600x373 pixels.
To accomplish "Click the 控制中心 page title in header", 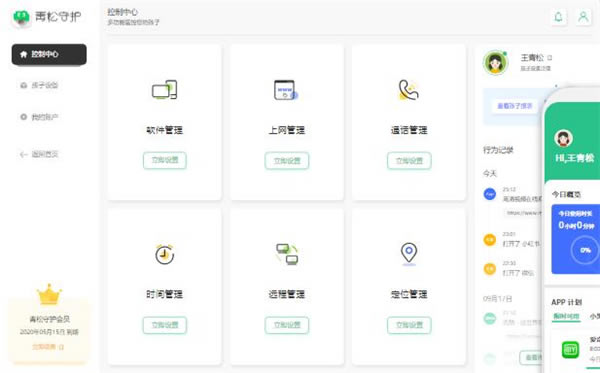I will 122,12.
